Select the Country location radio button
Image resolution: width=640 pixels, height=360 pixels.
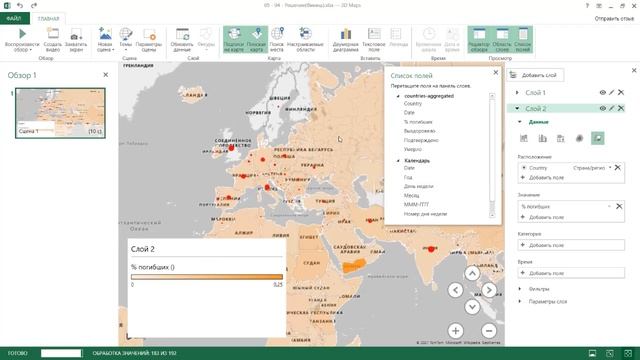click(x=524, y=168)
